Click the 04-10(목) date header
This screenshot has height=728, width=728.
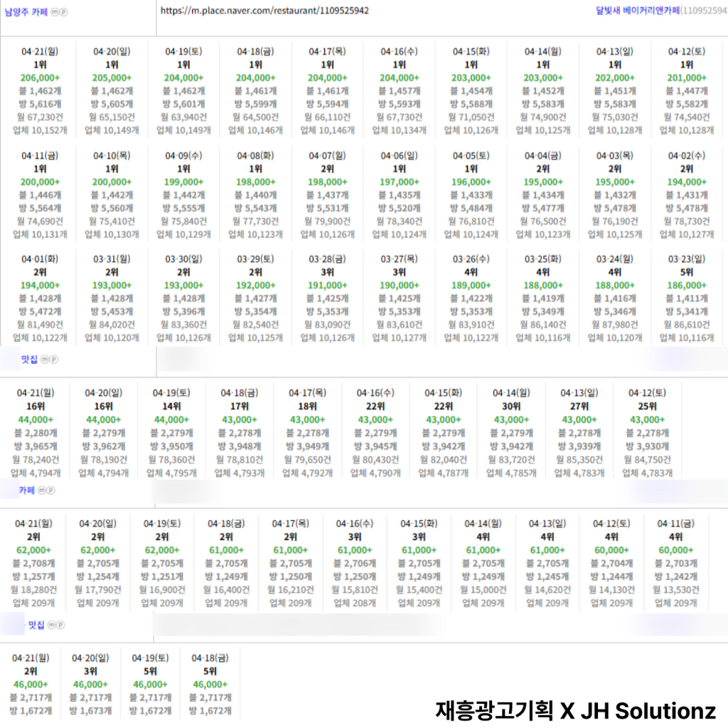point(112,156)
